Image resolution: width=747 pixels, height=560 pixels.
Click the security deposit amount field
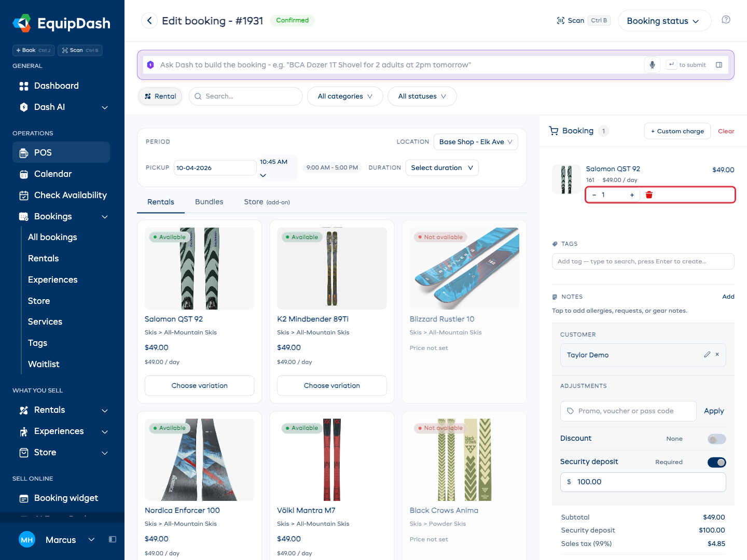(x=643, y=482)
